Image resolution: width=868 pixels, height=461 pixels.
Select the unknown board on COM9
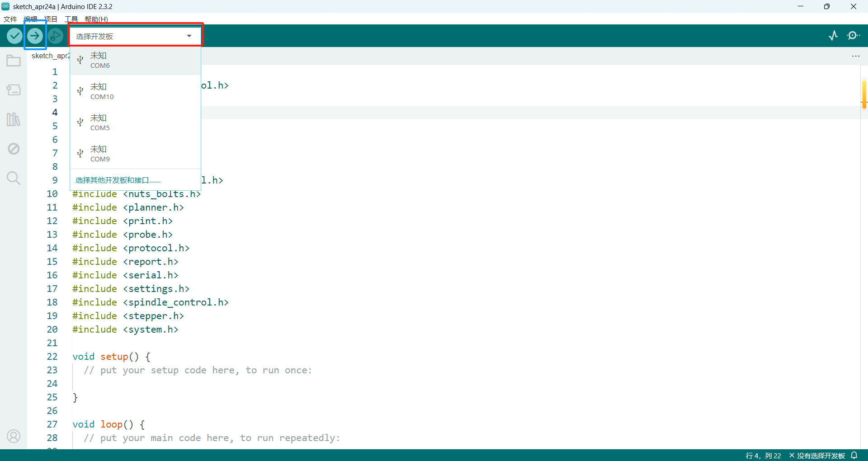click(135, 154)
